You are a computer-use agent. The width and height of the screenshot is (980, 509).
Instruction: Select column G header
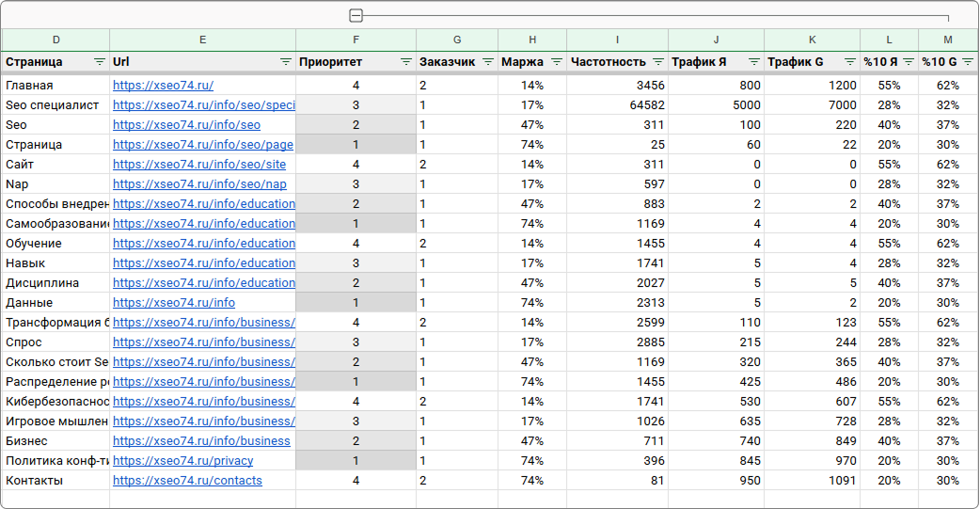[457, 40]
